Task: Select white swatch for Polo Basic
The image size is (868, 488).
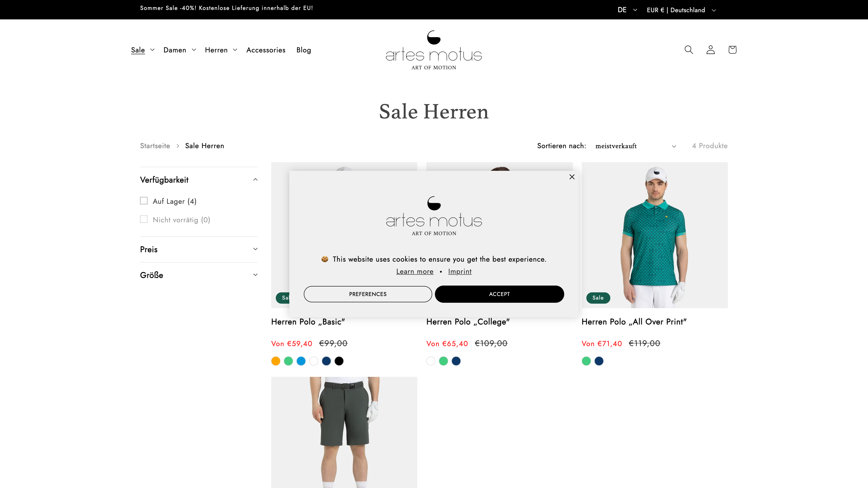Action: [x=314, y=361]
